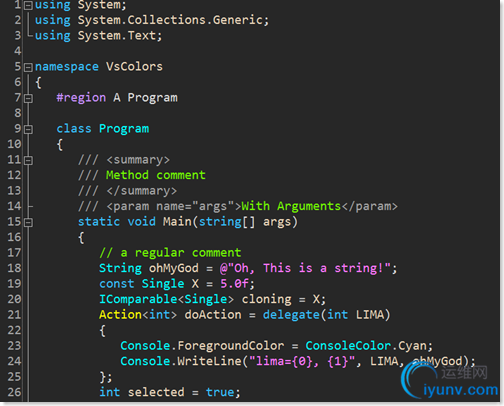Click the '#region' keyword on line 7

click(x=81, y=98)
